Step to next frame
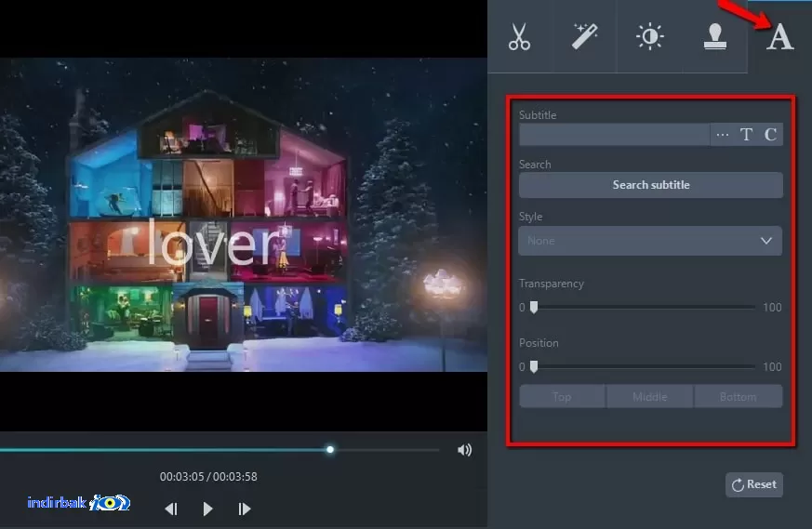Viewport: 812px width, 529px height. click(x=244, y=509)
